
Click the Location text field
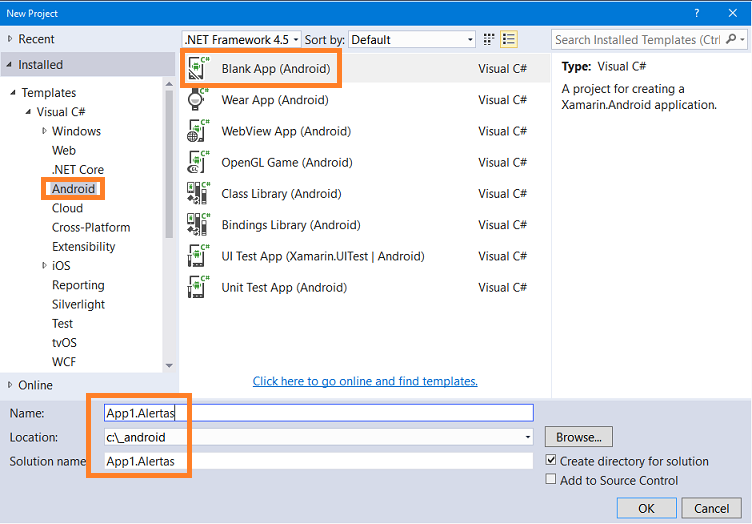click(x=313, y=437)
